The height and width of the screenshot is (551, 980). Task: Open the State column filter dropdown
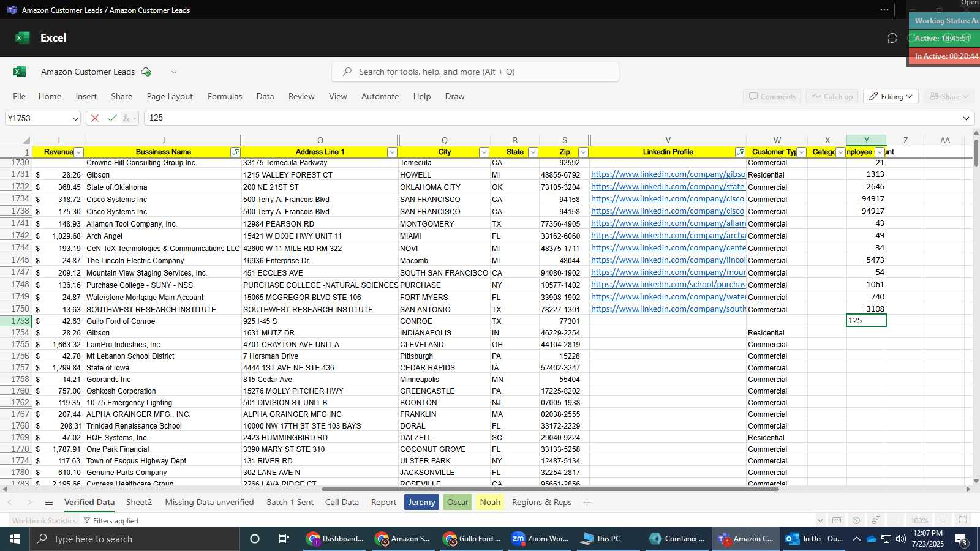click(533, 152)
